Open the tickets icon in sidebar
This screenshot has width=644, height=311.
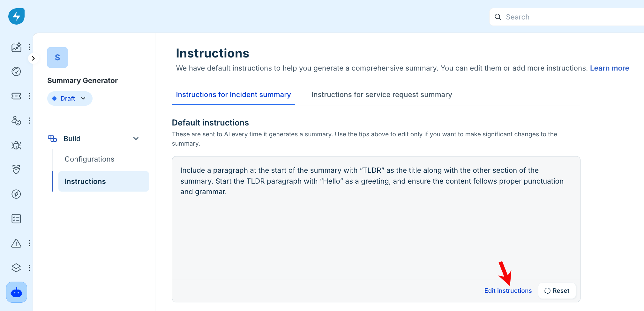[x=16, y=96]
